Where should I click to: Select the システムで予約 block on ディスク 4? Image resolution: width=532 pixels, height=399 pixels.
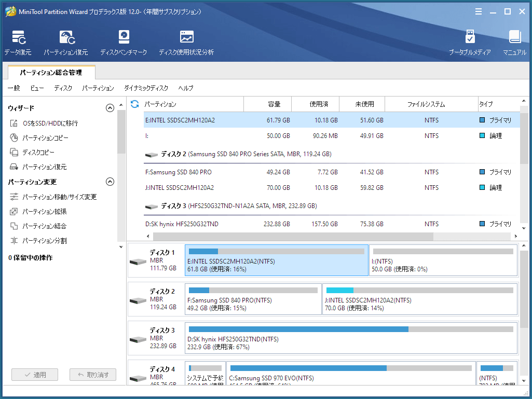205,373
